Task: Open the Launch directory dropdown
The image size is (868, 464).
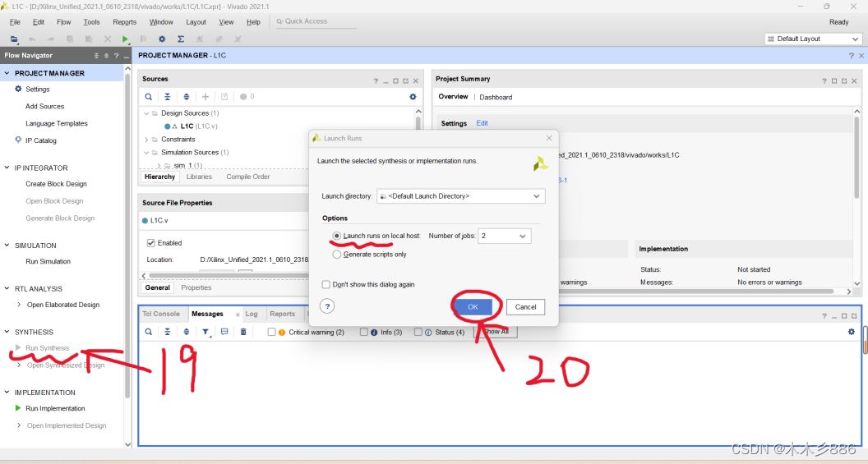Action: coord(460,196)
